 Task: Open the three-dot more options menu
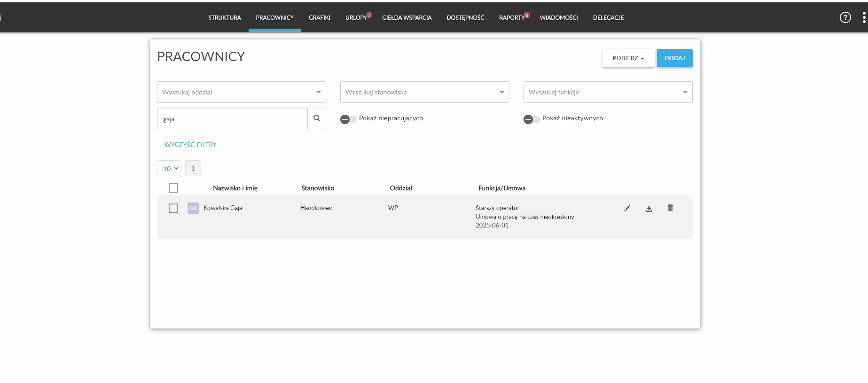pyautogui.click(x=864, y=17)
